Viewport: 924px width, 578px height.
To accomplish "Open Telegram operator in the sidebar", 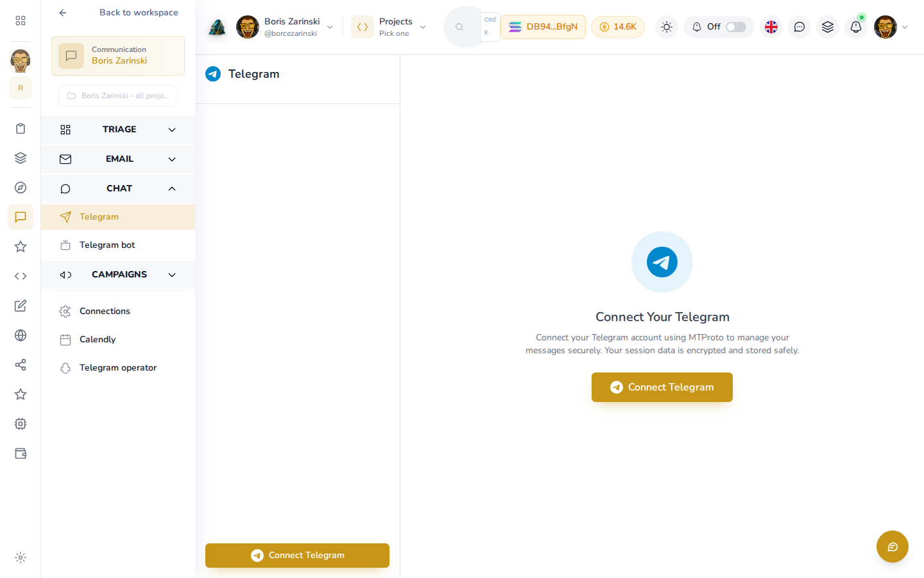I will tap(118, 368).
